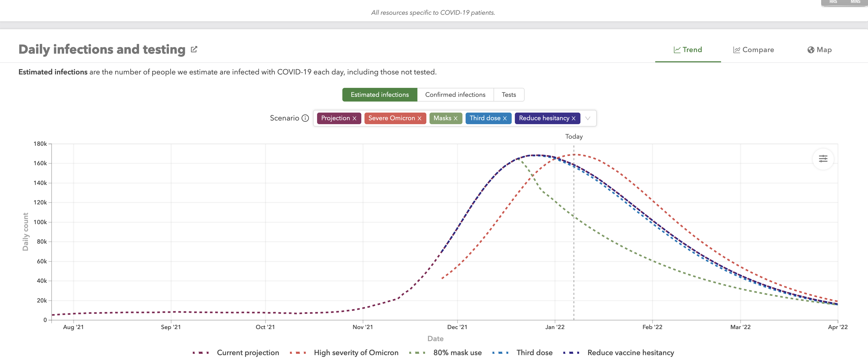868x363 pixels.
Task: Click the 100k axis label
Action: [40, 222]
